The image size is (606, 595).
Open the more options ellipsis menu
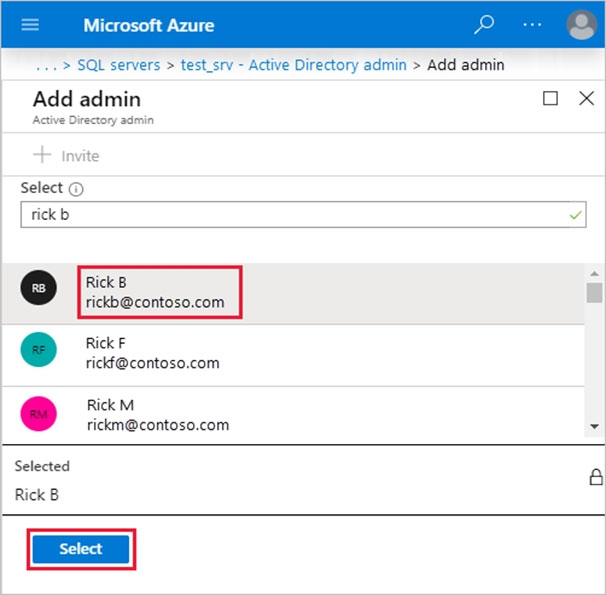(532, 25)
